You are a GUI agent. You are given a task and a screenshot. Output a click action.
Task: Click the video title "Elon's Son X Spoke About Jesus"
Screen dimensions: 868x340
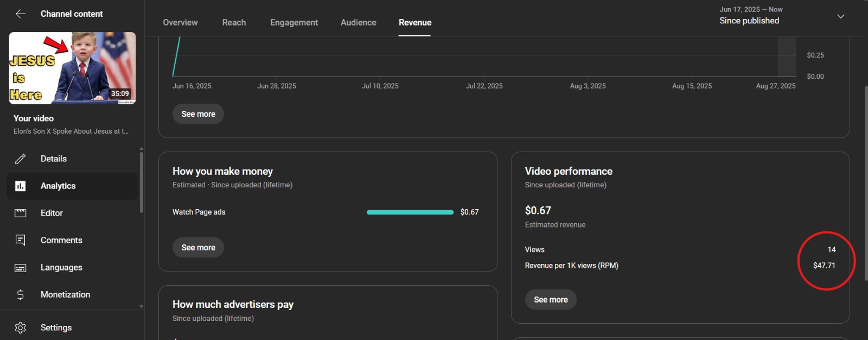(x=71, y=131)
